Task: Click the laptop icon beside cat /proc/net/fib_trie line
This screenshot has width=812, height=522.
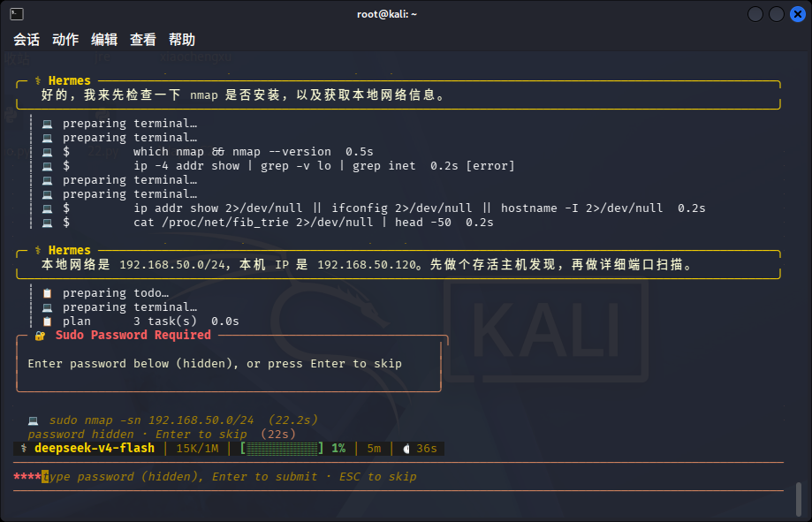Action: click(47, 223)
